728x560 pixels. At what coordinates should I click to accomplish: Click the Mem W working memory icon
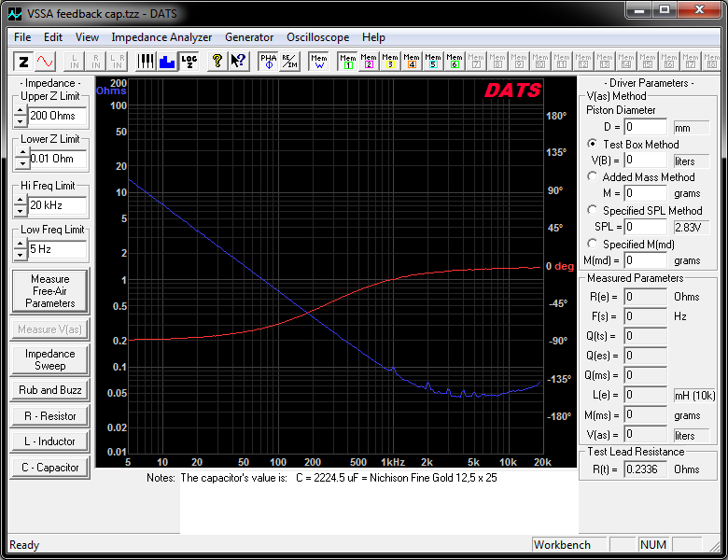tap(319, 61)
